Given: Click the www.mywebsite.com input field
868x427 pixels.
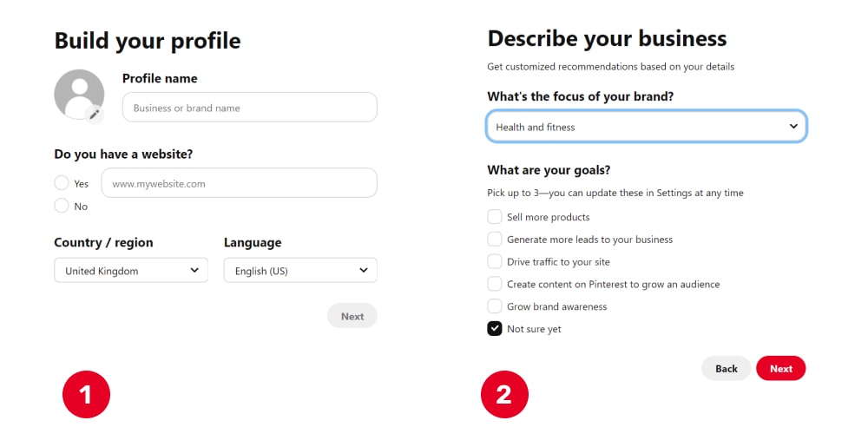Looking at the screenshot, I should [240, 183].
